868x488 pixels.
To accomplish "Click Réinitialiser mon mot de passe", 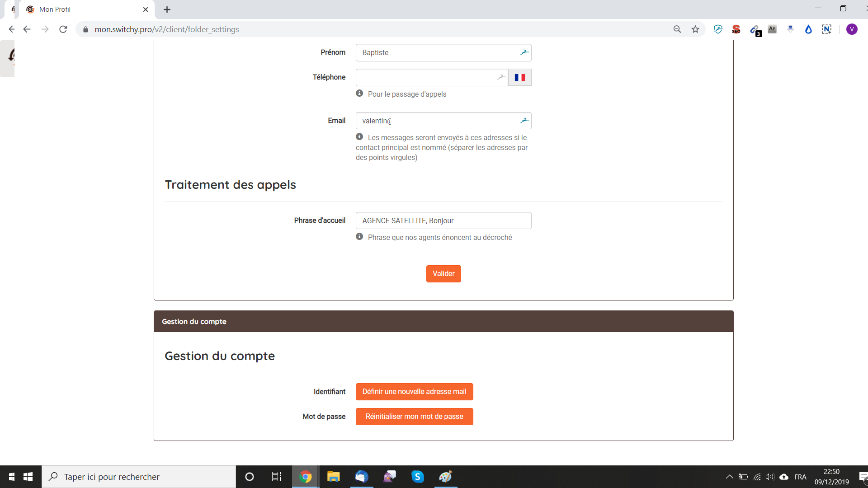I will 414,417.
